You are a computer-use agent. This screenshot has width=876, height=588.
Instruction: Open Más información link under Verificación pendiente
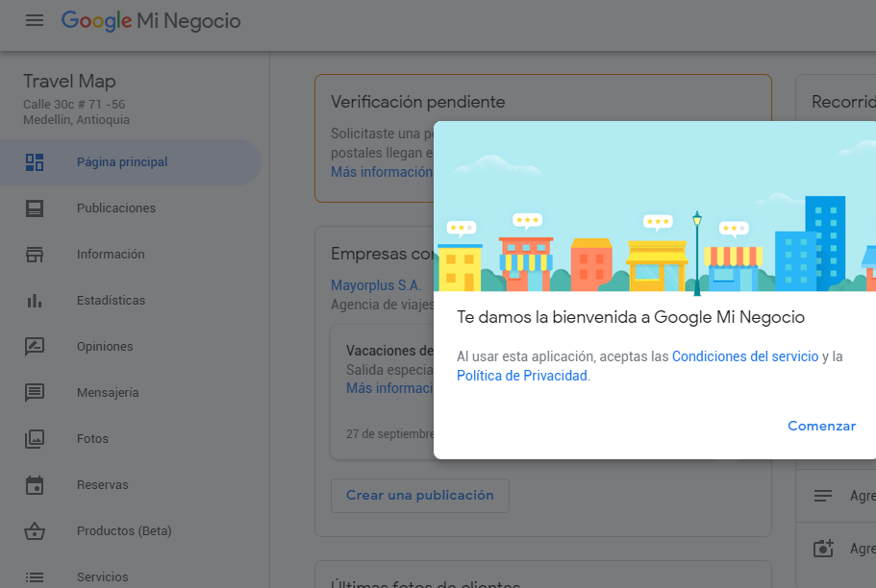[x=382, y=172]
